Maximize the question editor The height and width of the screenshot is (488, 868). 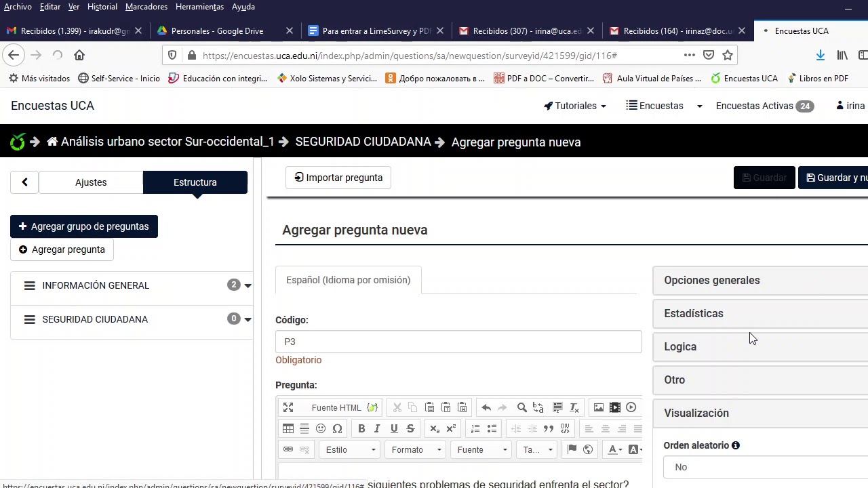(x=288, y=407)
